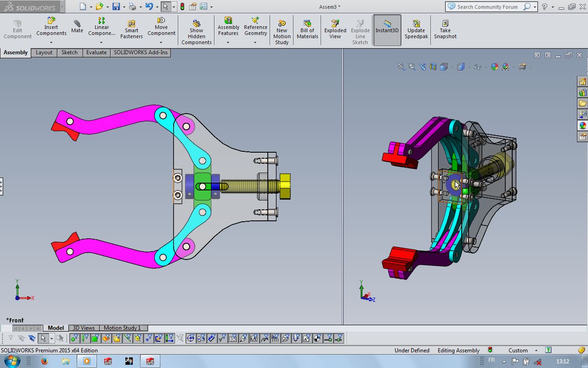588x368 pixels.
Task: Toggle the Instant3D mode
Action: click(x=387, y=30)
